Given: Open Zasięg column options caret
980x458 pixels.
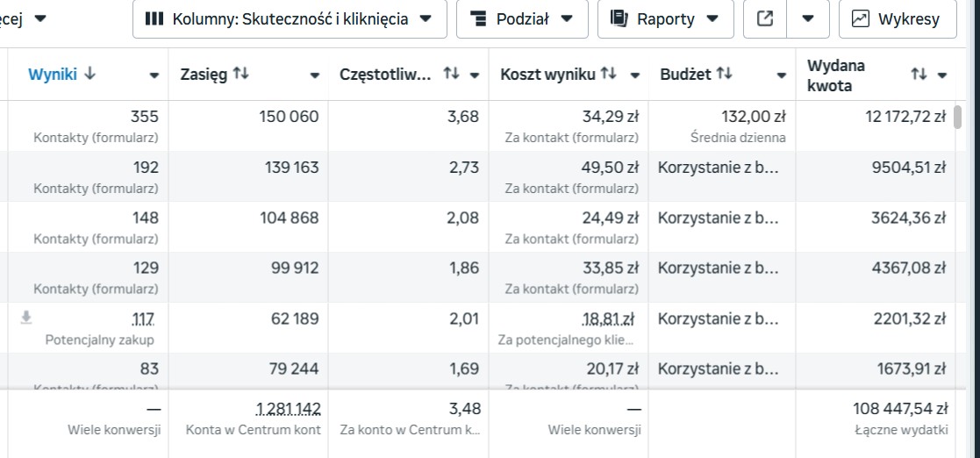Looking at the screenshot, I should [315, 75].
